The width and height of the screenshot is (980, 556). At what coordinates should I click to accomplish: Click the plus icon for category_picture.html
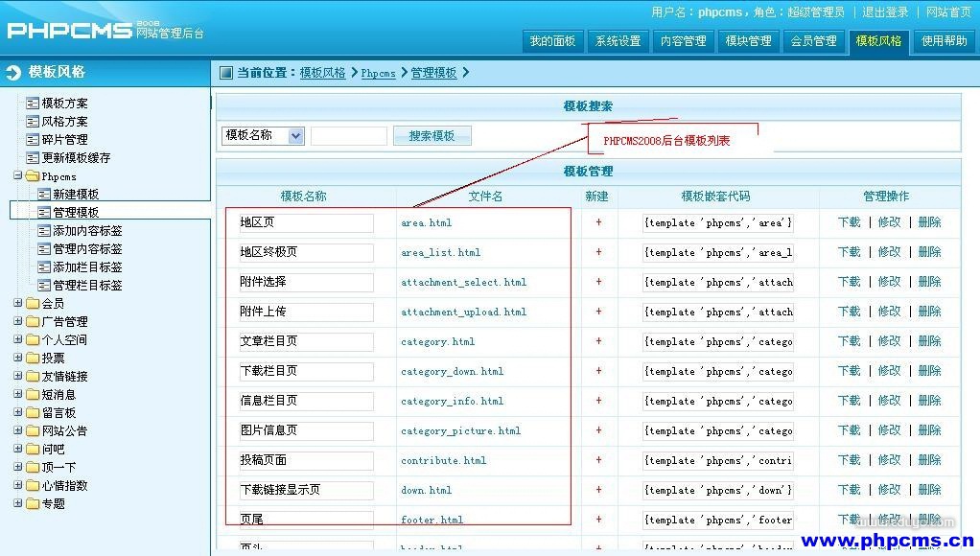point(598,429)
